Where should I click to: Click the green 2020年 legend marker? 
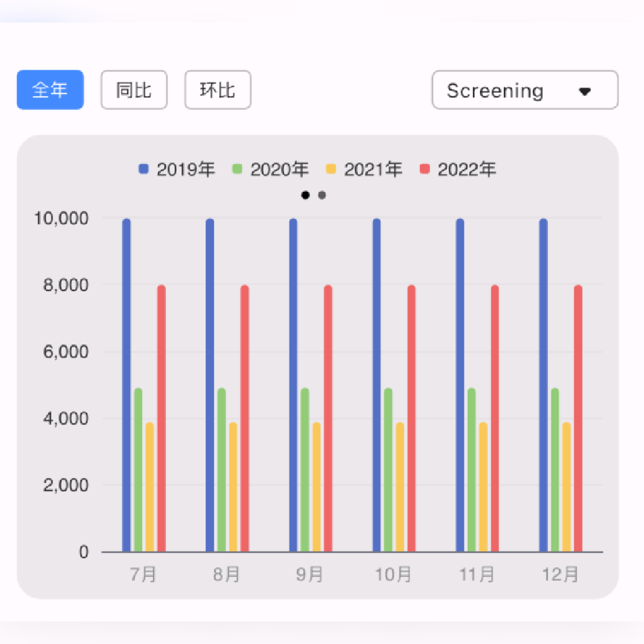click(x=237, y=169)
